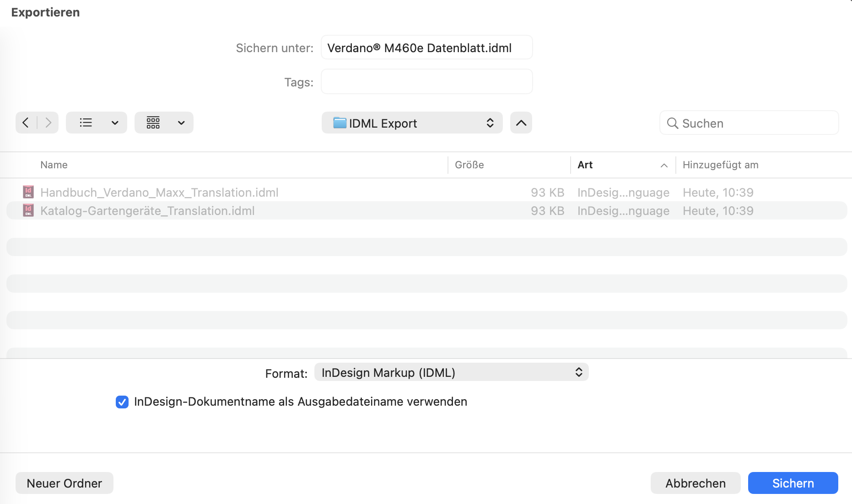
Task: Uncheck InDesign-Dokumentname als Ausgabedateiname verwenden
Action: coord(122,402)
